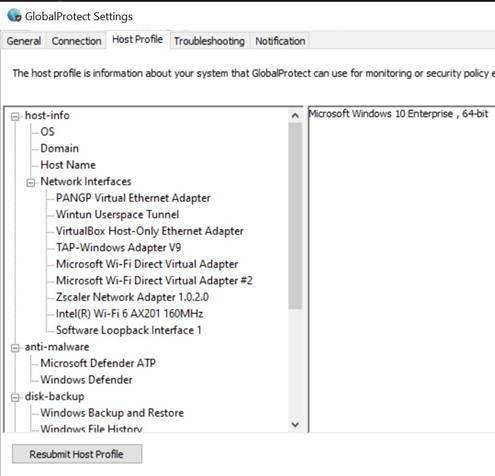This screenshot has height=476, width=495.
Task: Click the GlobalProtect globe icon in title
Action: coord(14,15)
